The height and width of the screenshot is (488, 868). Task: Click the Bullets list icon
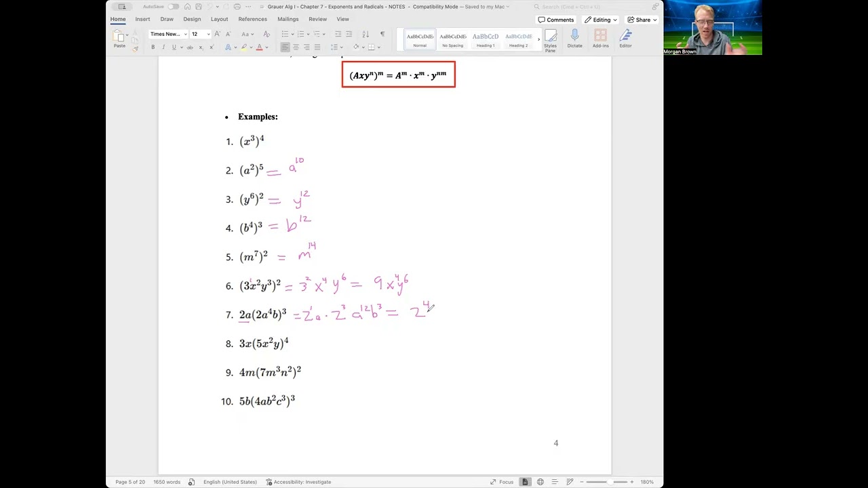pos(285,34)
